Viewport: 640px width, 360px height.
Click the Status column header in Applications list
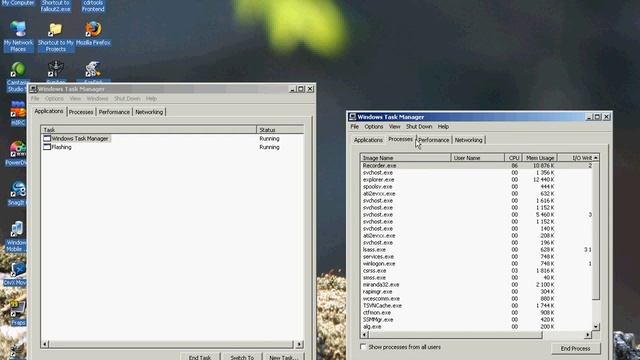click(x=280, y=130)
